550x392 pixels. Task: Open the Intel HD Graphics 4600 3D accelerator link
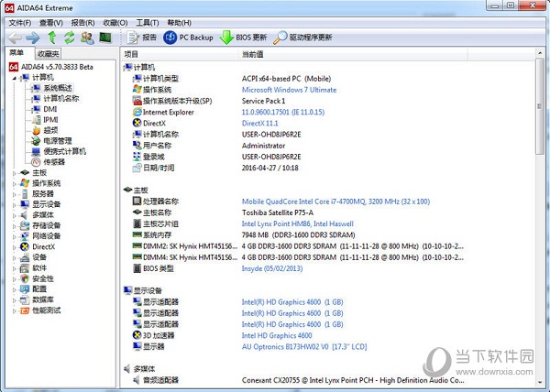277,335
